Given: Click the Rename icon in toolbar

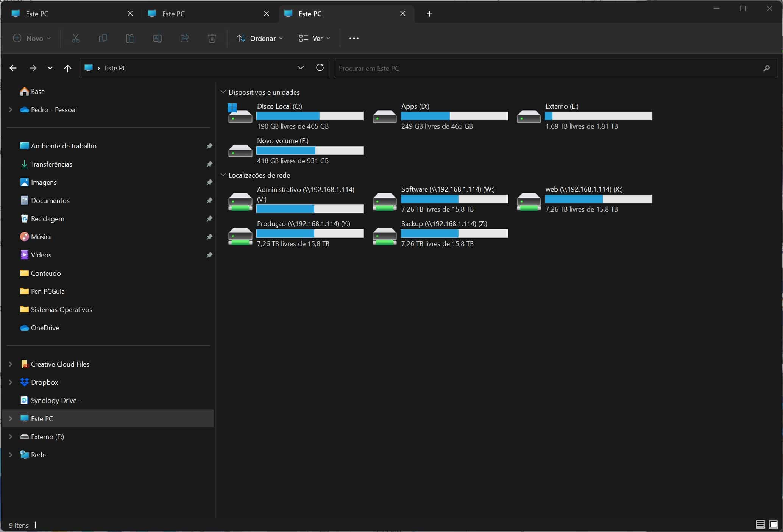Looking at the screenshot, I should click(x=157, y=38).
